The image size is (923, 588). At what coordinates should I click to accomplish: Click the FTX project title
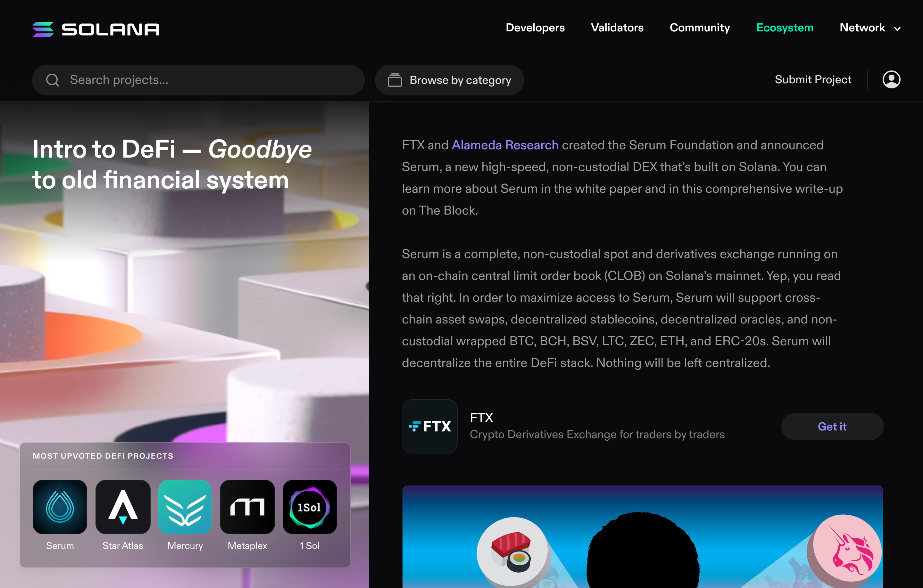pyautogui.click(x=481, y=418)
